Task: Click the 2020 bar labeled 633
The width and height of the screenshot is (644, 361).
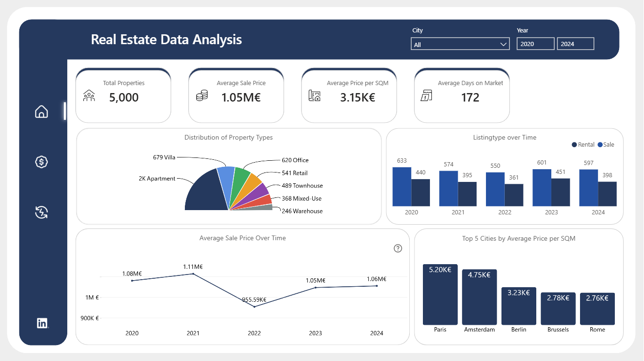Action: point(402,187)
